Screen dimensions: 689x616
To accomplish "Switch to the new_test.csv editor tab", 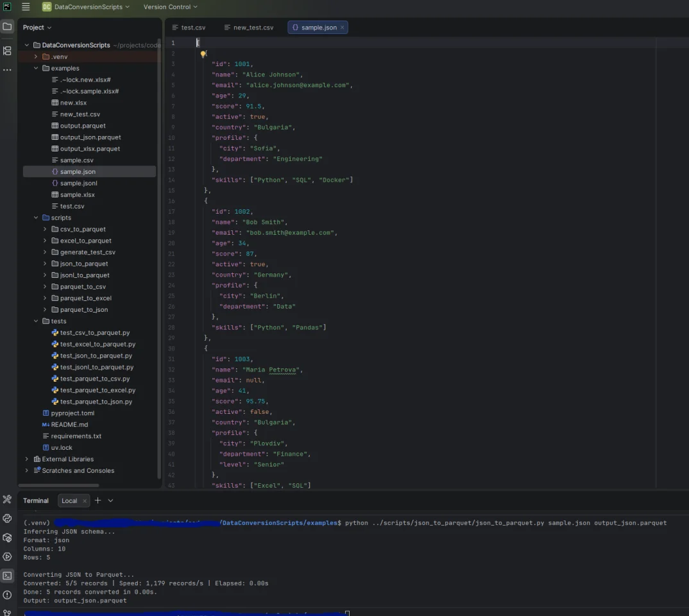I will [249, 27].
